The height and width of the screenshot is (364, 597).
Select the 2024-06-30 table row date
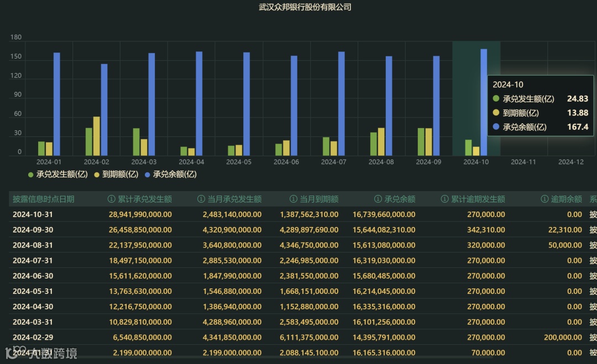click(33, 276)
